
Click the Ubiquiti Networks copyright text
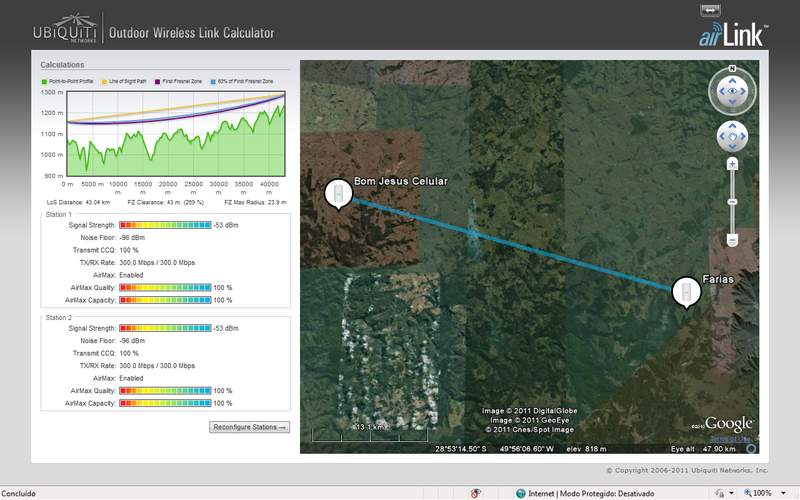pyautogui.click(x=687, y=470)
